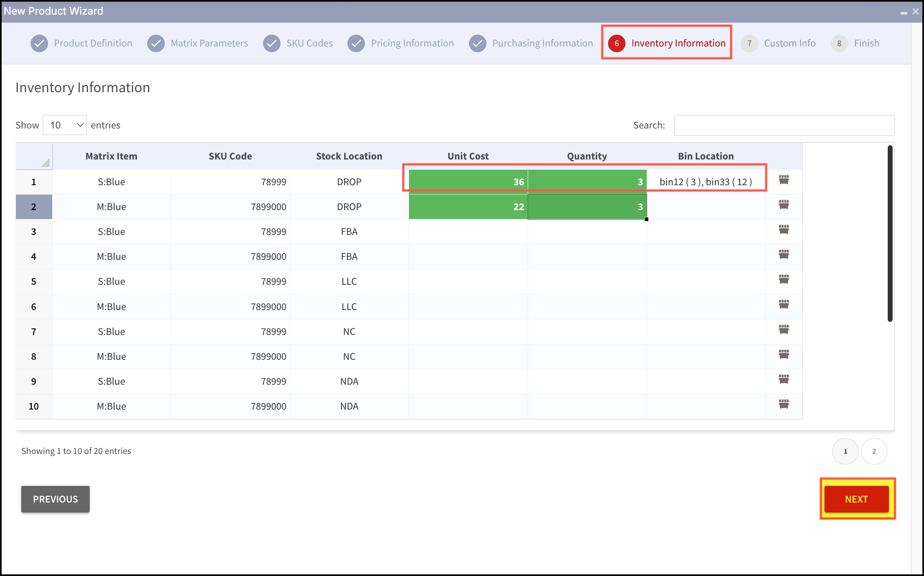Go to Pricing Information step
Screen dimensions: 924x576
pos(412,43)
